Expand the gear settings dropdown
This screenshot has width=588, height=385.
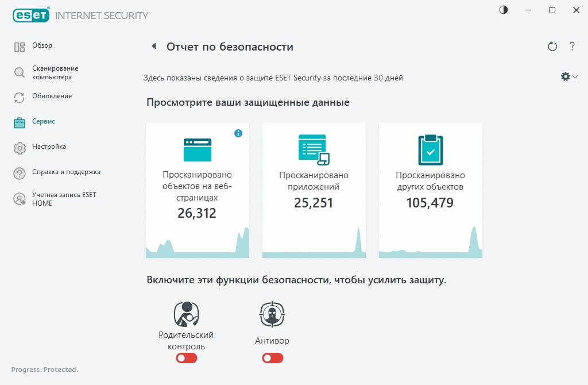point(568,76)
